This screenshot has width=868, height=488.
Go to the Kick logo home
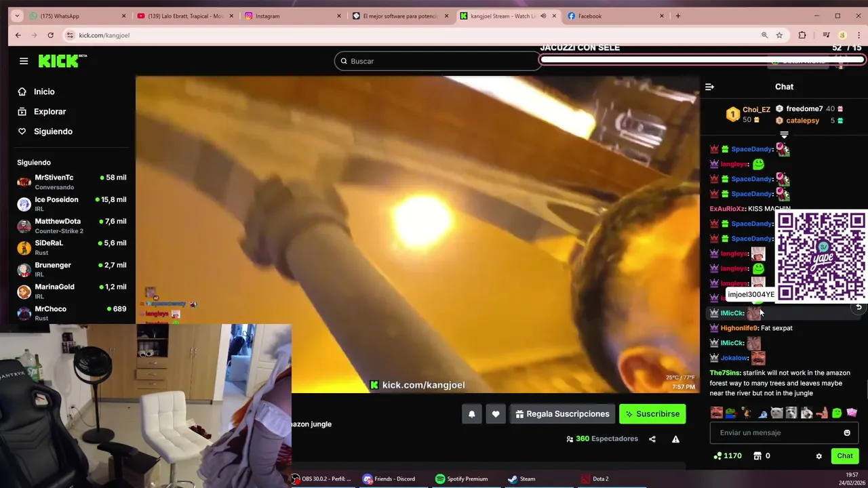[x=62, y=61]
